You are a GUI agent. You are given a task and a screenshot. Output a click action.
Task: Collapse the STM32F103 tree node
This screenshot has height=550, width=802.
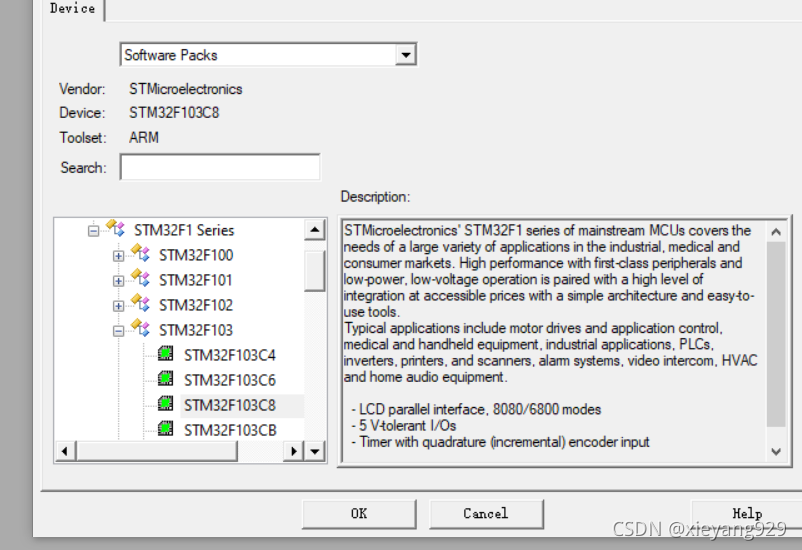(x=118, y=331)
